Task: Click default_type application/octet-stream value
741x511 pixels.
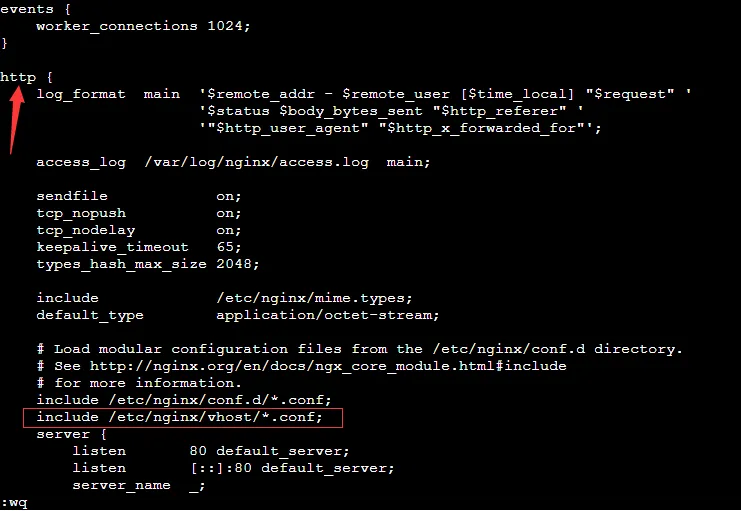Action: 327,315
